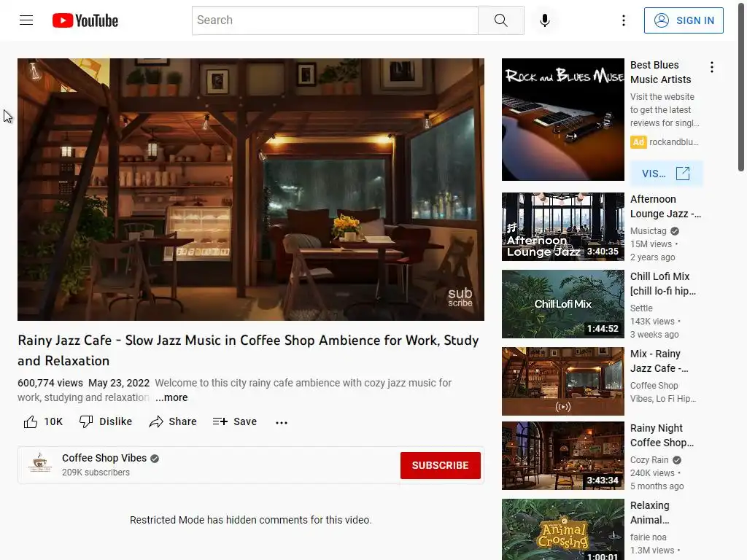Open Chill Lofi Mix video thumbnail
Image resolution: width=747 pixels, height=560 pixels.
click(562, 304)
